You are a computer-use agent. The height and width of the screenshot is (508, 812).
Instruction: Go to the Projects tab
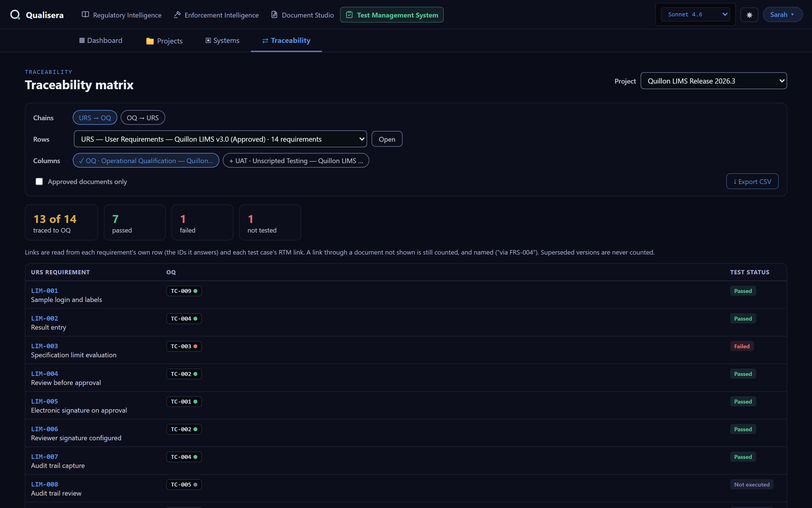pos(164,41)
